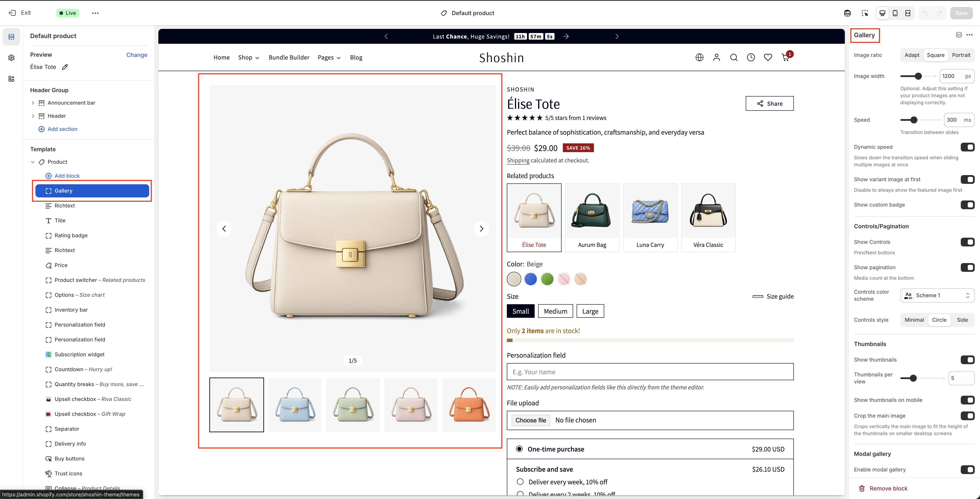Switch to mobile preview icon

[895, 13]
